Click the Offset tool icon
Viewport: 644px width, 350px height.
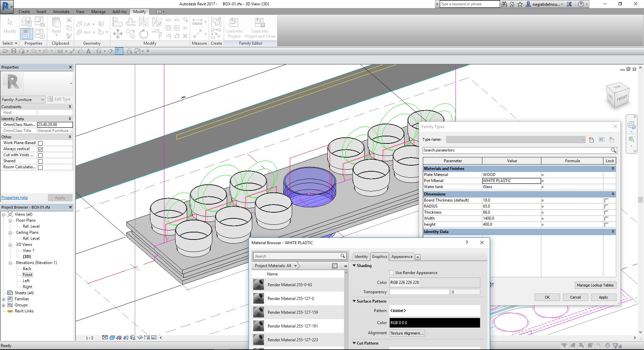tap(131, 22)
